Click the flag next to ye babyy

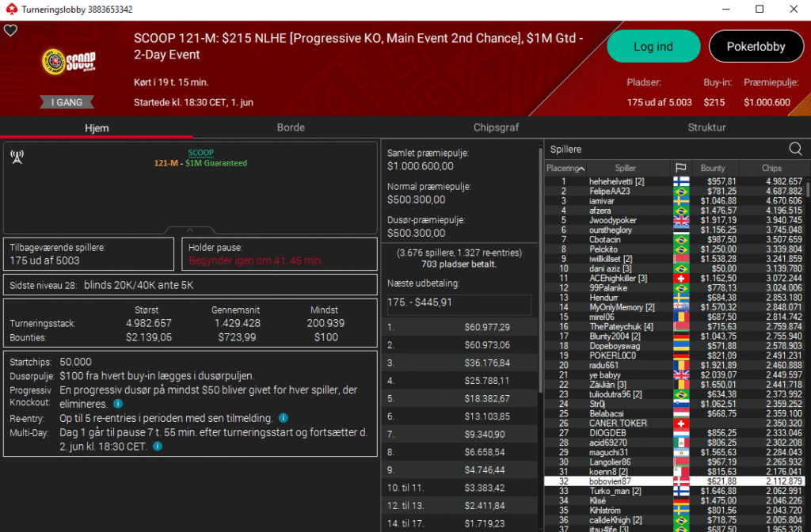pos(680,374)
